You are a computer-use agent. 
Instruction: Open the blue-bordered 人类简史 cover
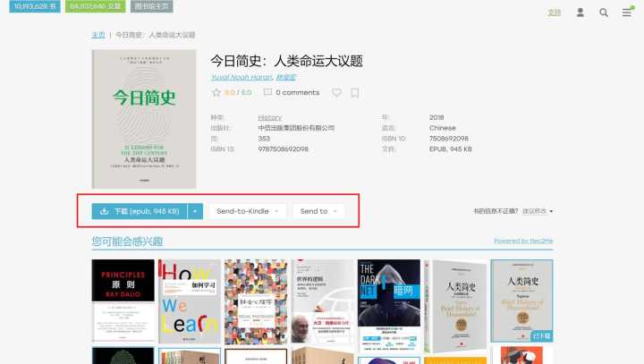click(x=521, y=301)
